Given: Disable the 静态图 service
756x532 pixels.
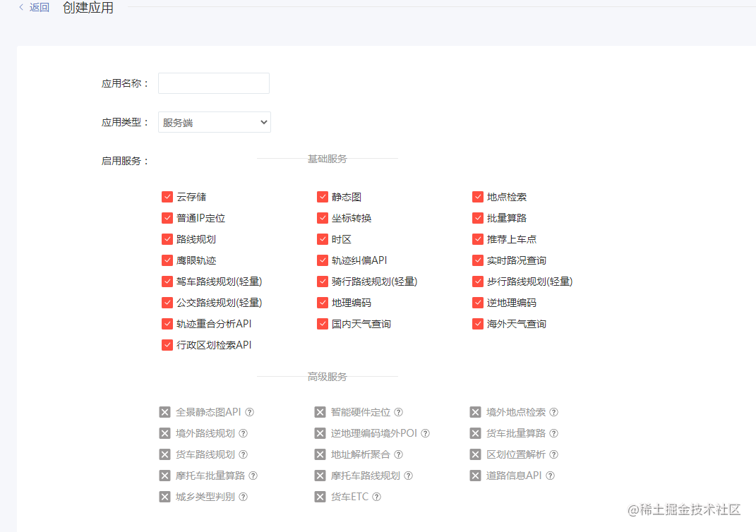Looking at the screenshot, I should [x=323, y=197].
